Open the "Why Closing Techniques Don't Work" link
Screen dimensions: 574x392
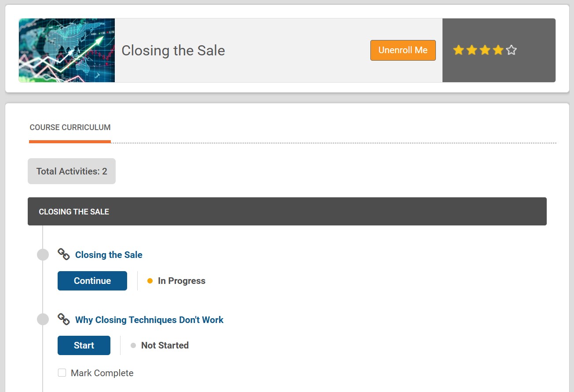(150, 319)
